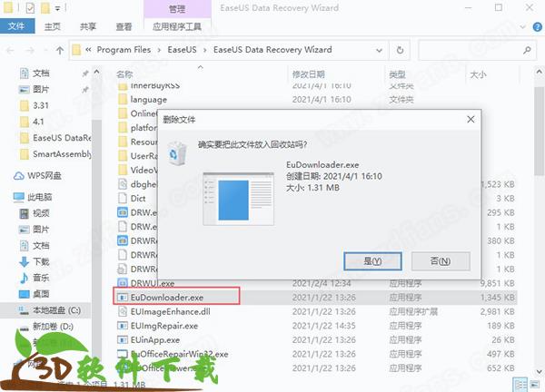Viewport: 545px width, 392px height.
Task: Open the quick access toolbar dropdown
Action: coord(57,8)
